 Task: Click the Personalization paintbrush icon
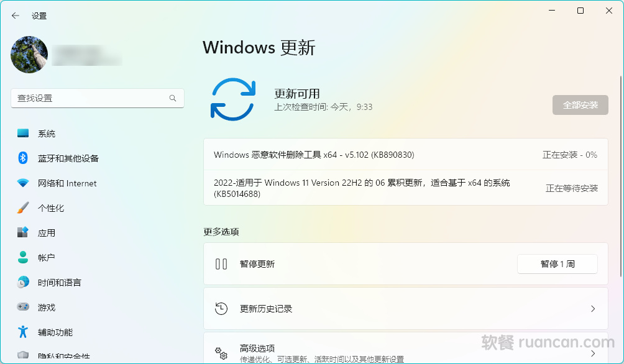[x=23, y=208]
